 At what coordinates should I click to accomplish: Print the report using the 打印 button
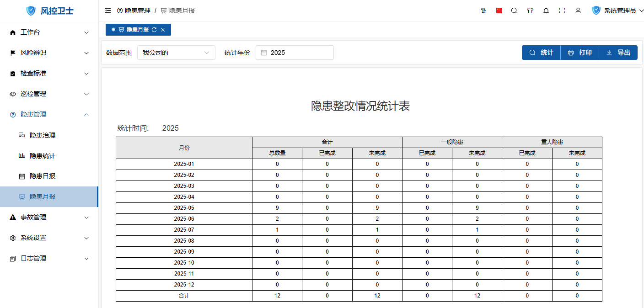pos(580,53)
